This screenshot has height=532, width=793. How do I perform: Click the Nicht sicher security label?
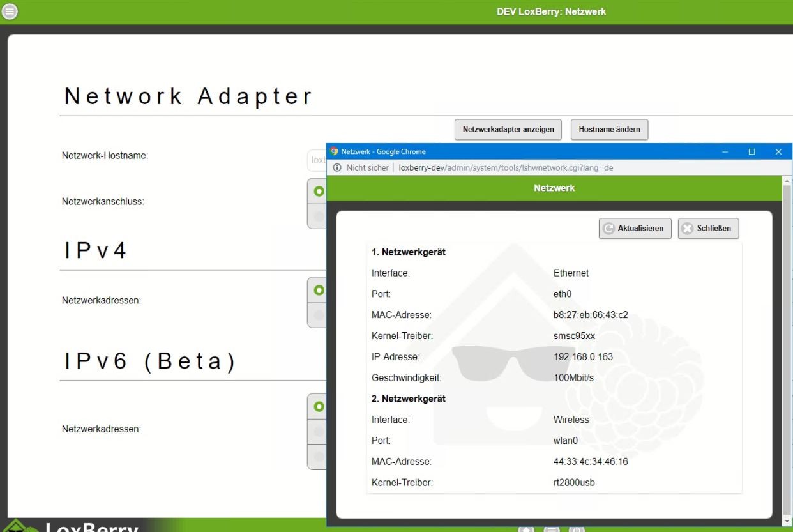click(368, 167)
